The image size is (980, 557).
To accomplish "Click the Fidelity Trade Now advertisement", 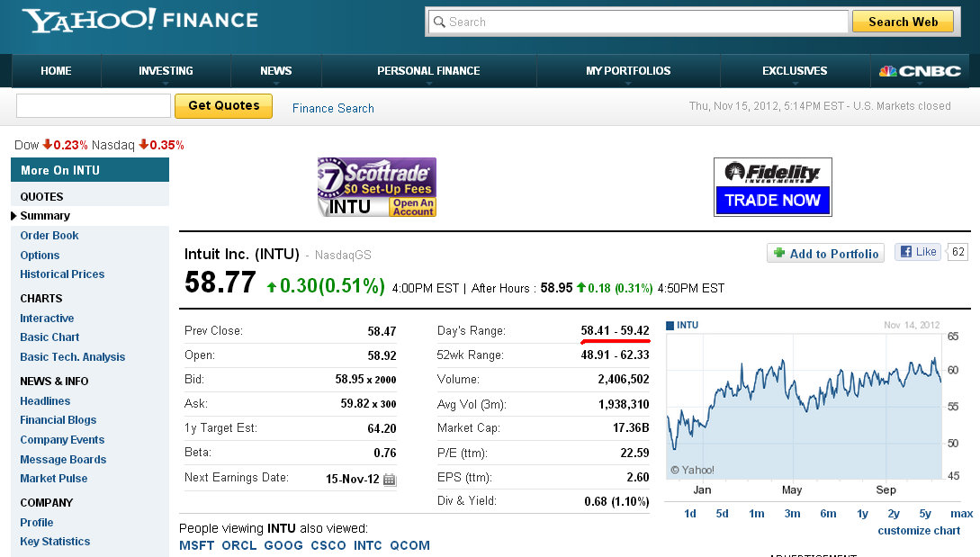I will click(772, 187).
